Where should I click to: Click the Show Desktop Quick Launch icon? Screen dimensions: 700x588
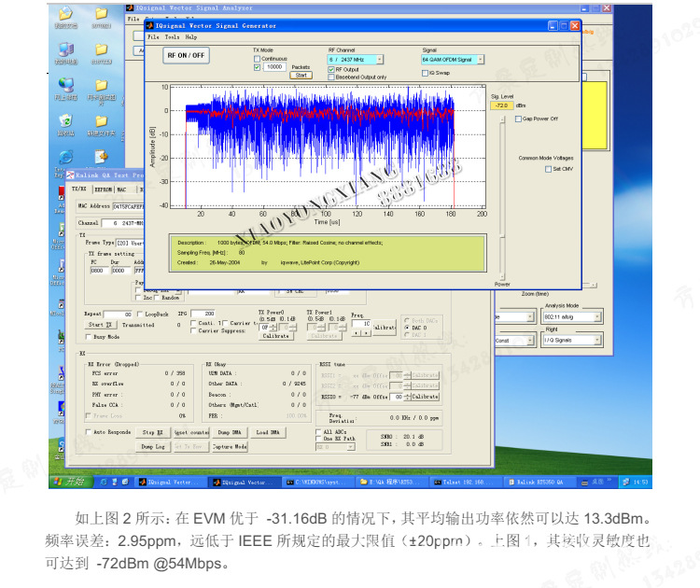tap(114, 482)
